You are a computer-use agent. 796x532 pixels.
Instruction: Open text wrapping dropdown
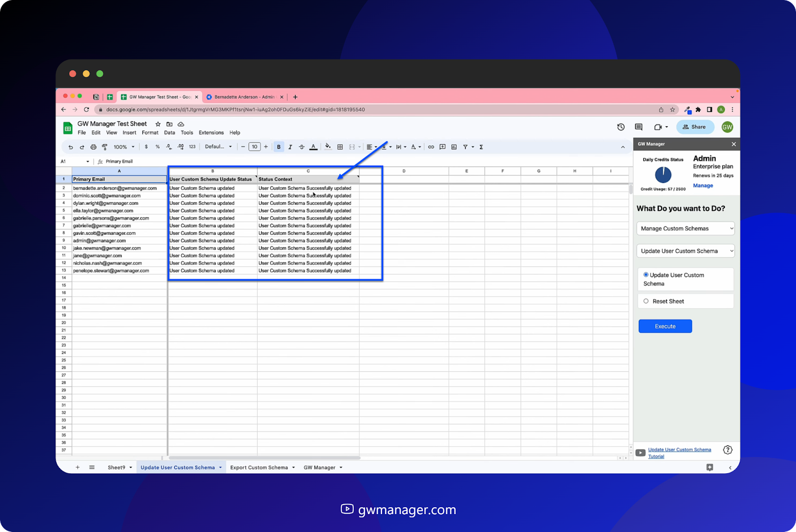[x=400, y=147]
